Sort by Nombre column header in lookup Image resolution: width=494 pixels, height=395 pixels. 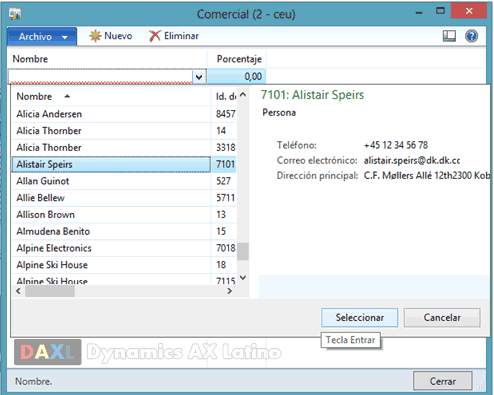(111, 97)
